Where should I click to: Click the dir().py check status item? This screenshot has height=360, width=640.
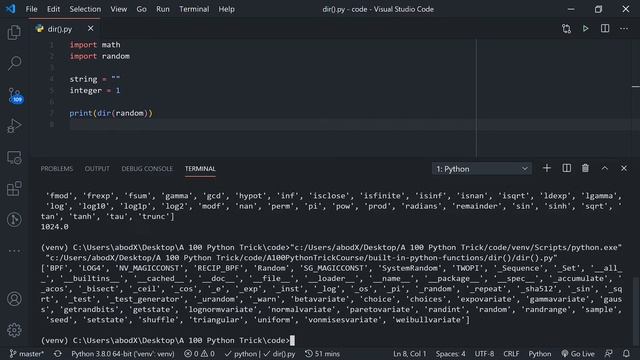279,354
